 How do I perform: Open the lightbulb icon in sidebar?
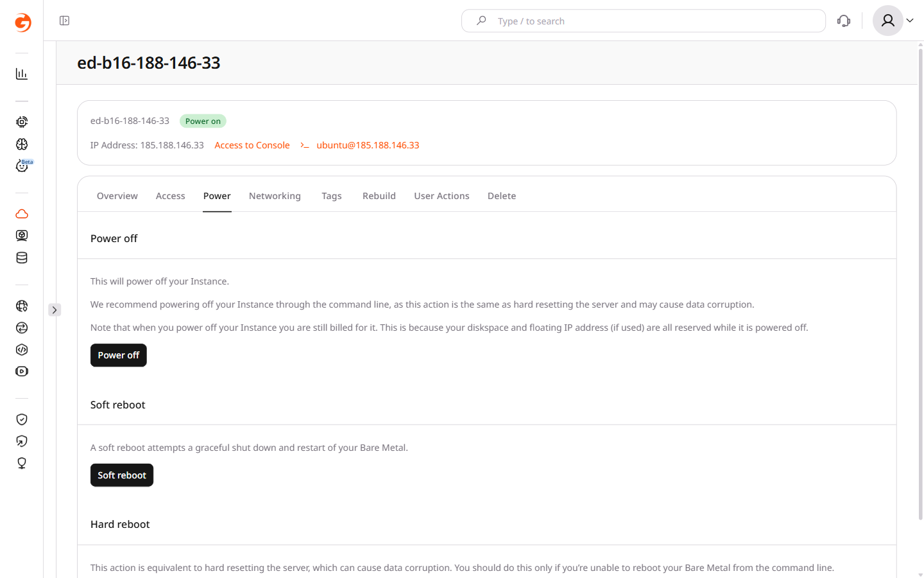22,463
